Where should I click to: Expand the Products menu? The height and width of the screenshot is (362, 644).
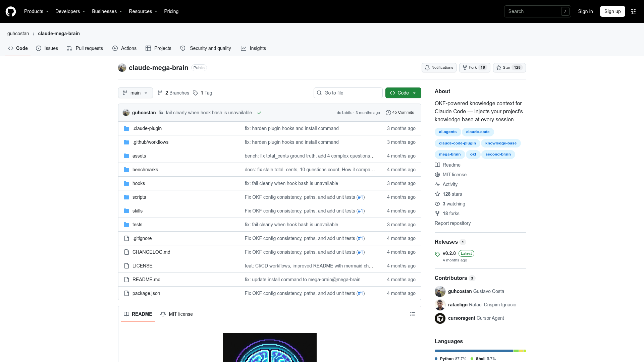coord(36,11)
